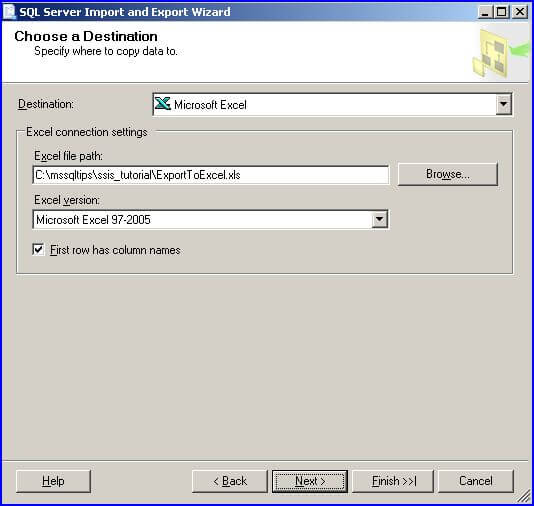Viewport: 534px width, 506px height.
Task: Click the Excel version label
Action: click(x=67, y=200)
